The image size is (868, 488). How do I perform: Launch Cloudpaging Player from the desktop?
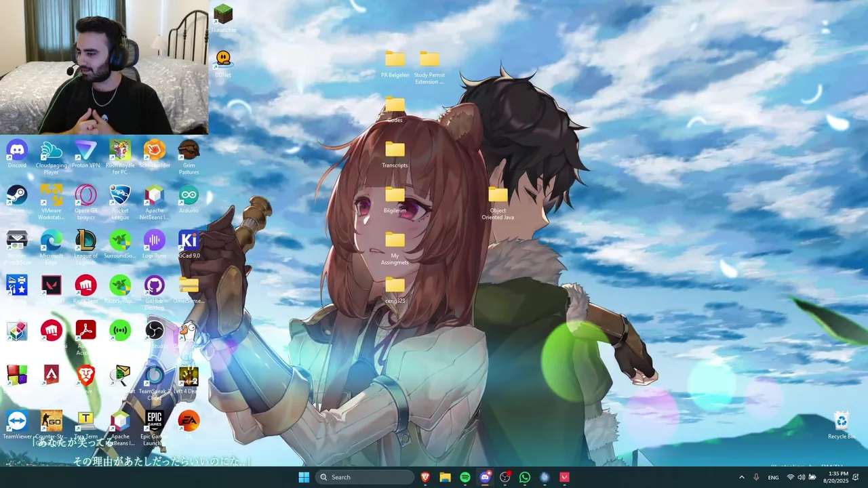click(x=52, y=157)
